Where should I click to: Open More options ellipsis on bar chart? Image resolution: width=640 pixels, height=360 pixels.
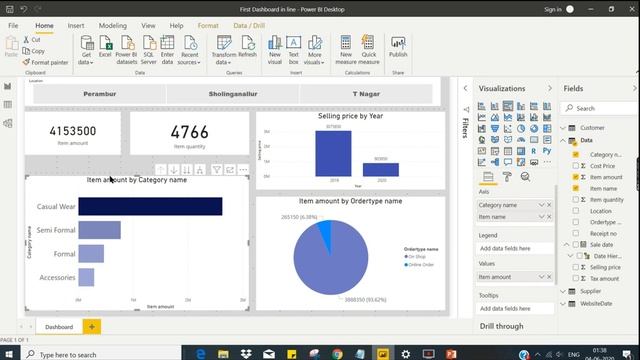coord(243,170)
